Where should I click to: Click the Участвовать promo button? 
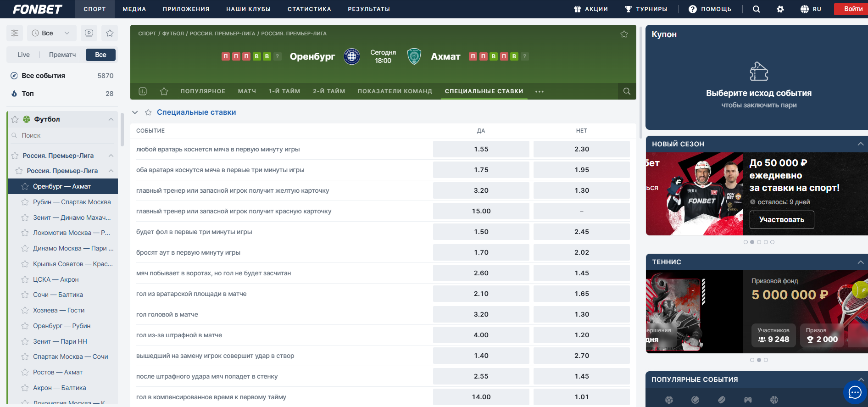point(781,220)
